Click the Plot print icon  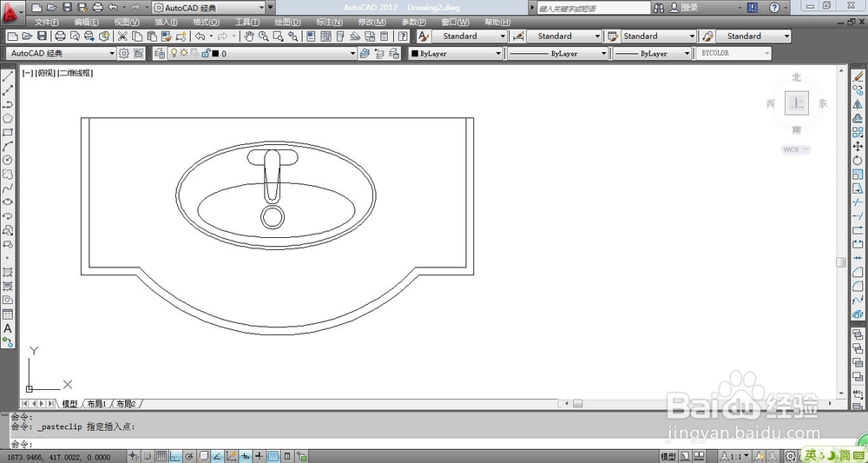pos(61,36)
